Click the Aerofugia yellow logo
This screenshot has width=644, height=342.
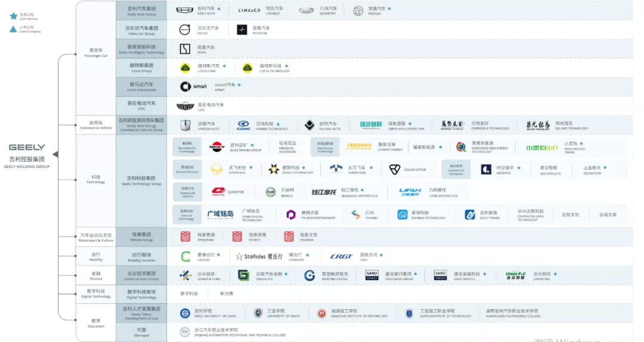(x=216, y=169)
